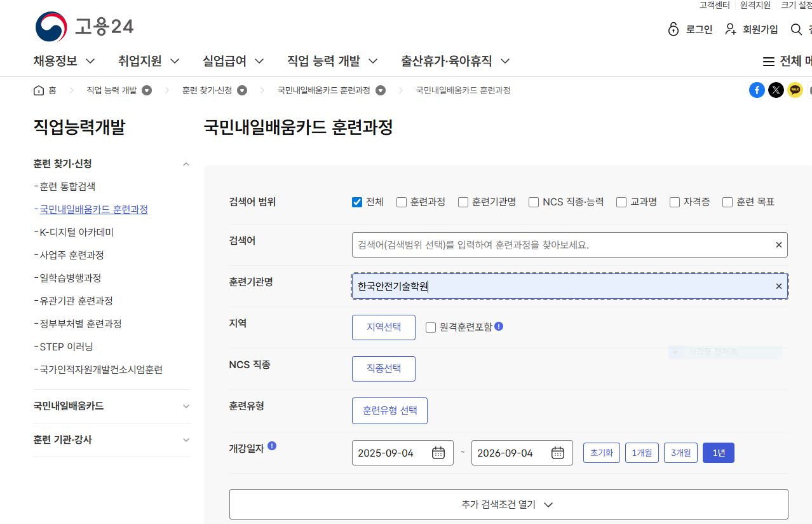Click the 검색어 text input field

tap(559, 245)
